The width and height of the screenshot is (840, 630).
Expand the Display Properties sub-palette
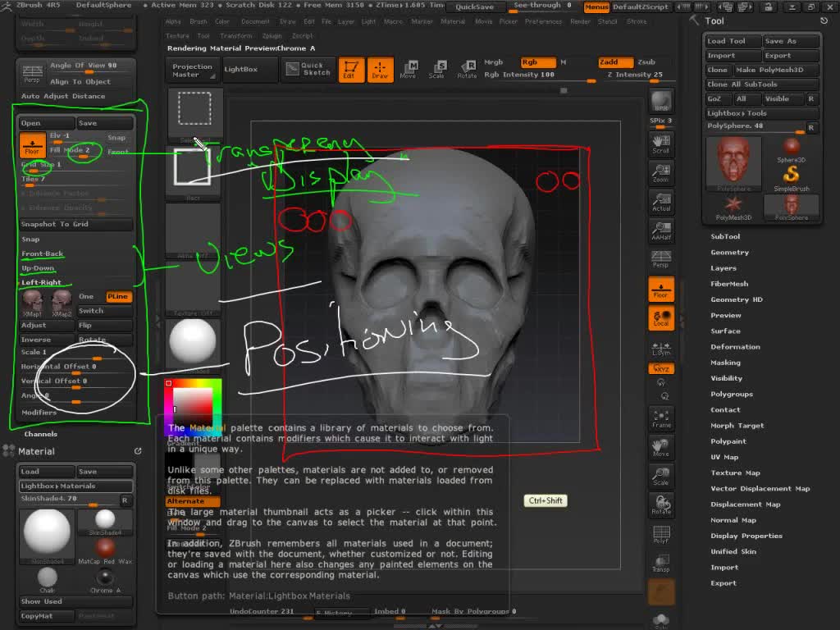click(x=746, y=536)
